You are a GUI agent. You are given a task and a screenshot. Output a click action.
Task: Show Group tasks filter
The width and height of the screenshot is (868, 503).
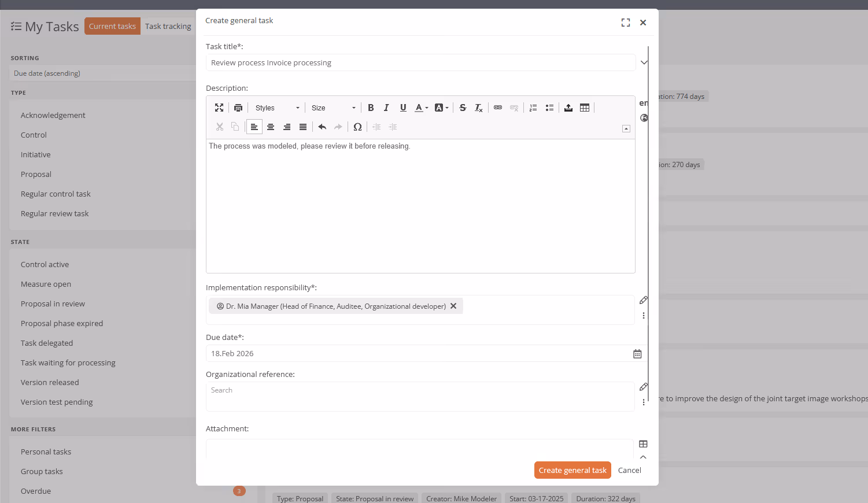pyautogui.click(x=42, y=471)
